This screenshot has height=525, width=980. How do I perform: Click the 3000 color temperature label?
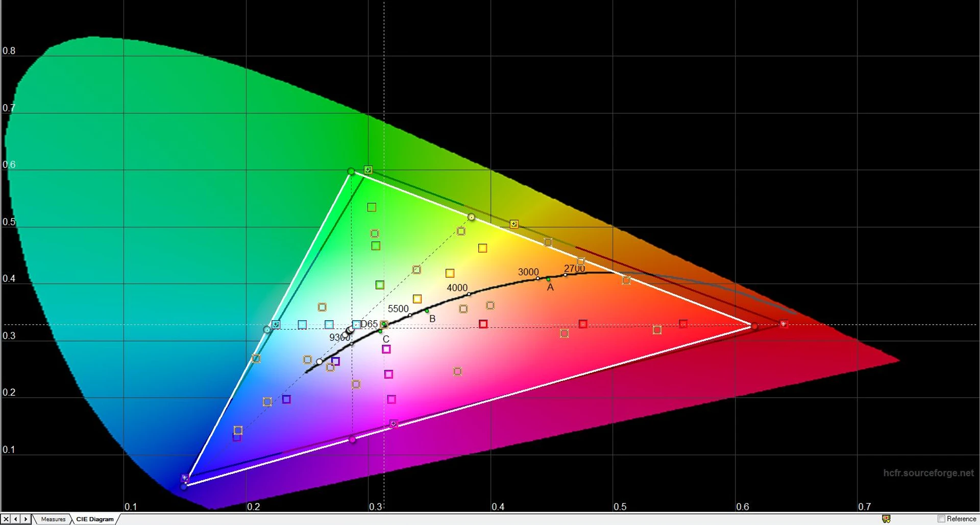(x=528, y=272)
